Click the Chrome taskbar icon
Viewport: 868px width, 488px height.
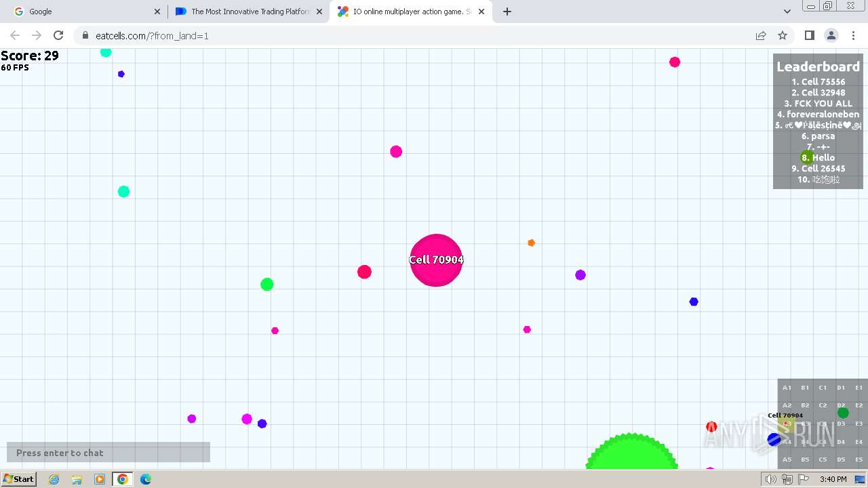122,479
